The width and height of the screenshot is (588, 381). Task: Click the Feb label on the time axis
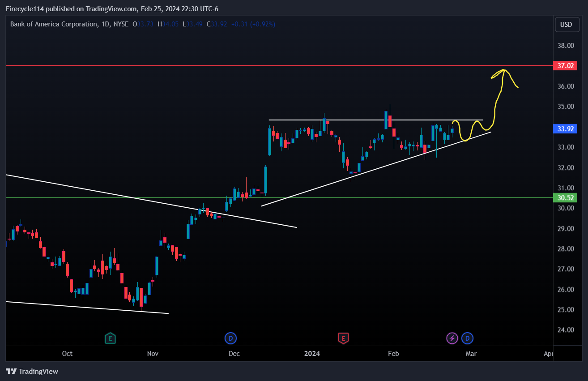393,354
